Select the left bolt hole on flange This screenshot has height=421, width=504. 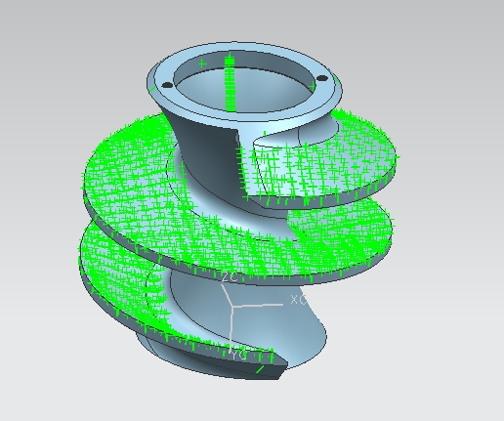pos(167,85)
